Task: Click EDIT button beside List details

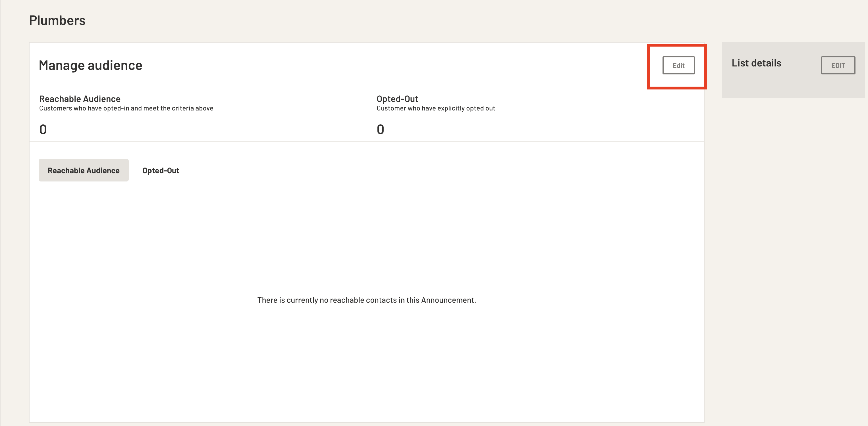Action: [838, 65]
